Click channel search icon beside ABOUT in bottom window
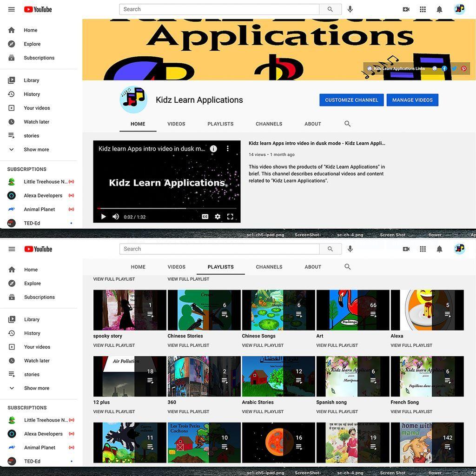476x476 pixels. point(347,267)
